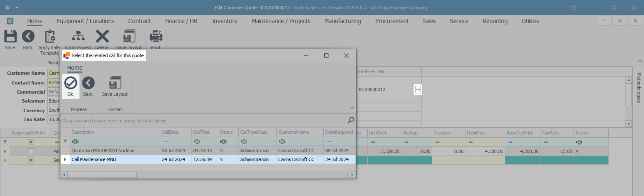The image size is (644, 196).
Task: Toggle SuppressOnPrint checkbox in new row
Action: tap(31, 160)
